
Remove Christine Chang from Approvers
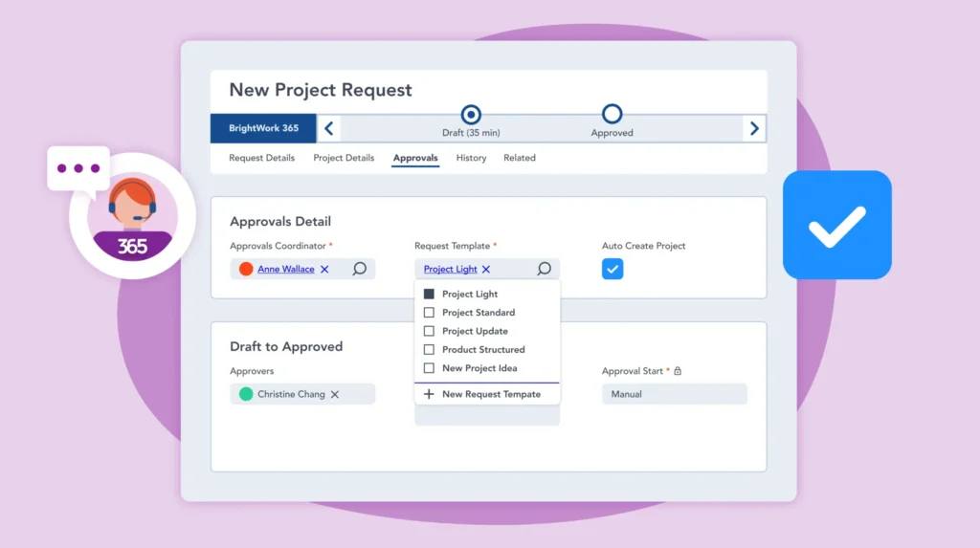[x=335, y=394]
